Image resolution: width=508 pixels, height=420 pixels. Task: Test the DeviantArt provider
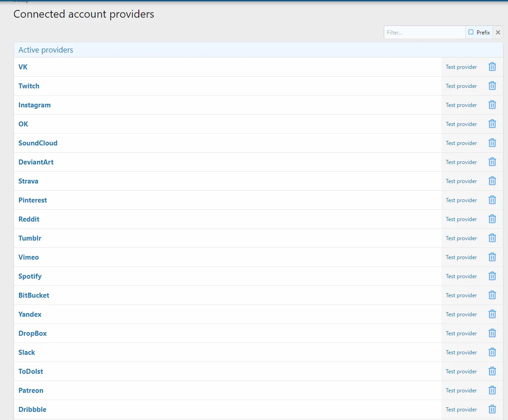pyautogui.click(x=461, y=162)
